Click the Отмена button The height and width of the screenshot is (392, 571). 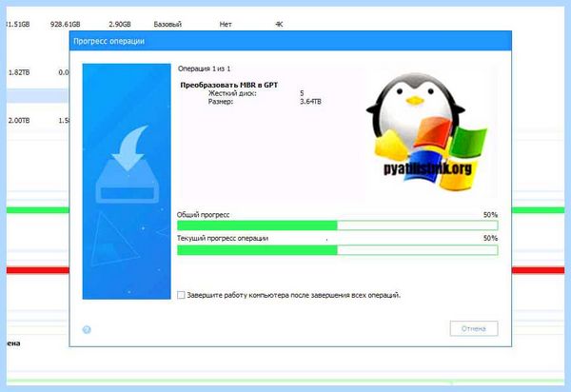[473, 328]
